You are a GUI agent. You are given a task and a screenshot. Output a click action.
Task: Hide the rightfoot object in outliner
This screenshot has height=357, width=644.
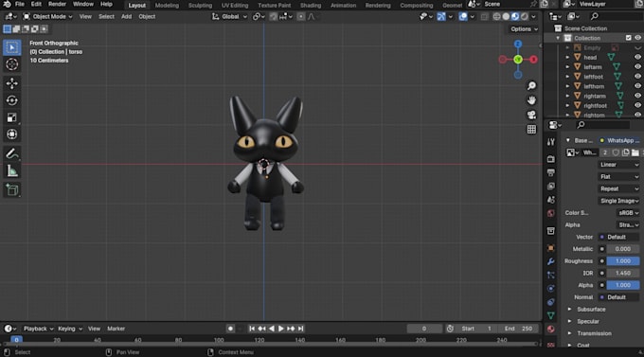tap(637, 105)
